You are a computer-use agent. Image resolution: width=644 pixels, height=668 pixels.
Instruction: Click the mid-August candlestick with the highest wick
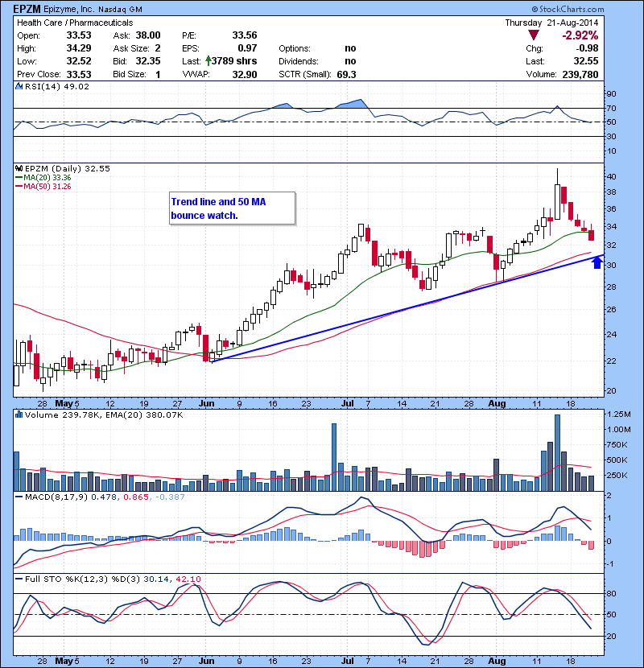[x=557, y=194]
